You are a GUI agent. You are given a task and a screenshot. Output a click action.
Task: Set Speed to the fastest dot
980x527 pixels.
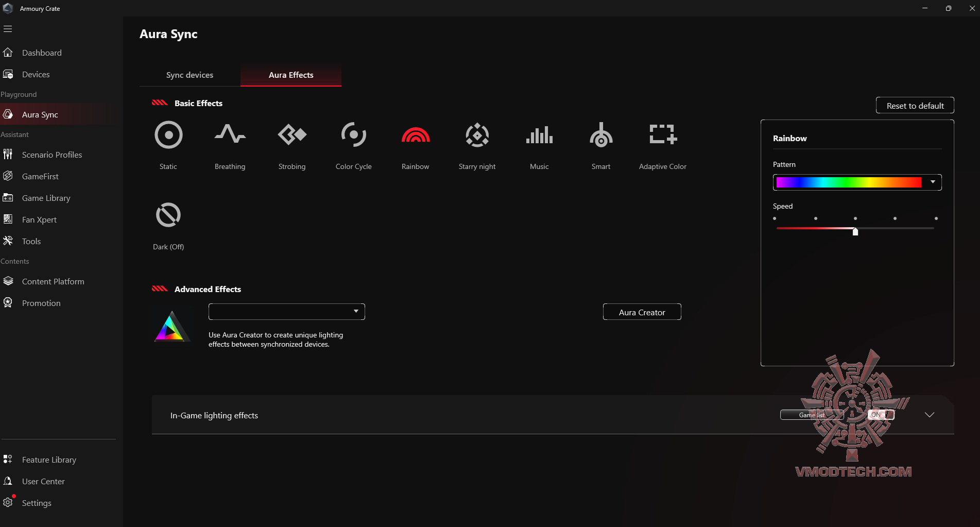click(936, 218)
